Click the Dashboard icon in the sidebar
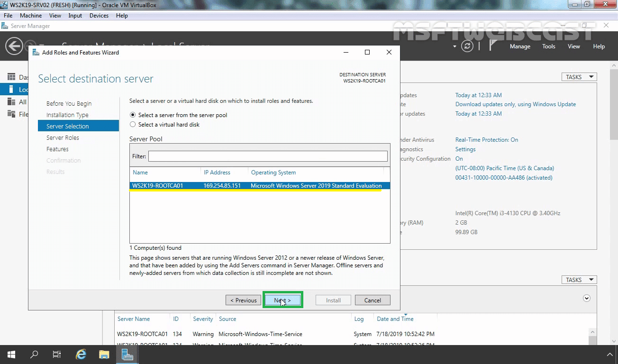The image size is (618, 364). [11, 77]
